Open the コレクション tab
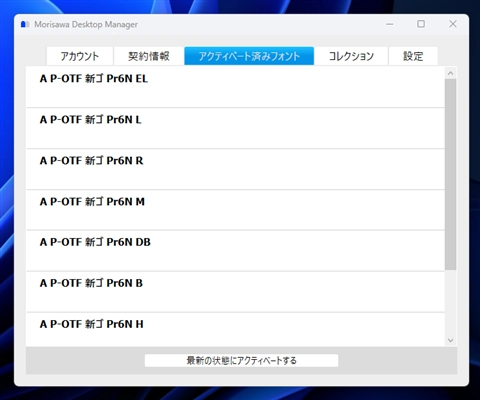Image resolution: width=480 pixels, height=400 pixels. coord(351,56)
